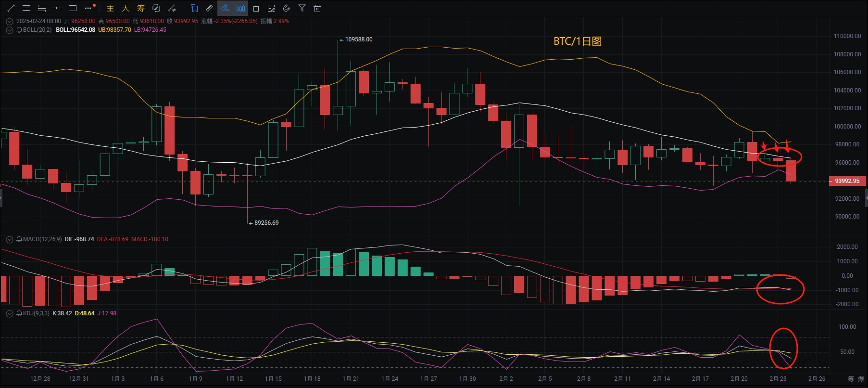Click the 2月 23 date axis label
Viewport: 868px width, 388px height.
[x=778, y=379]
